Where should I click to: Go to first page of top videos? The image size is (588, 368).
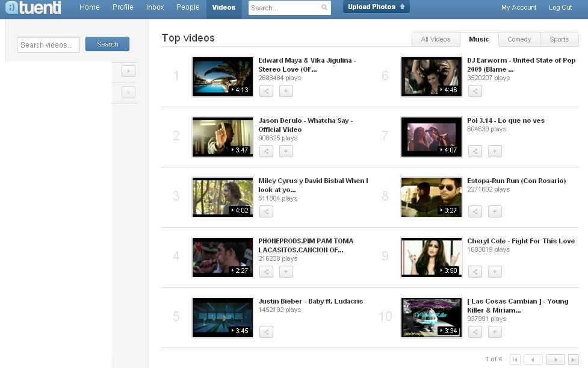(515, 360)
